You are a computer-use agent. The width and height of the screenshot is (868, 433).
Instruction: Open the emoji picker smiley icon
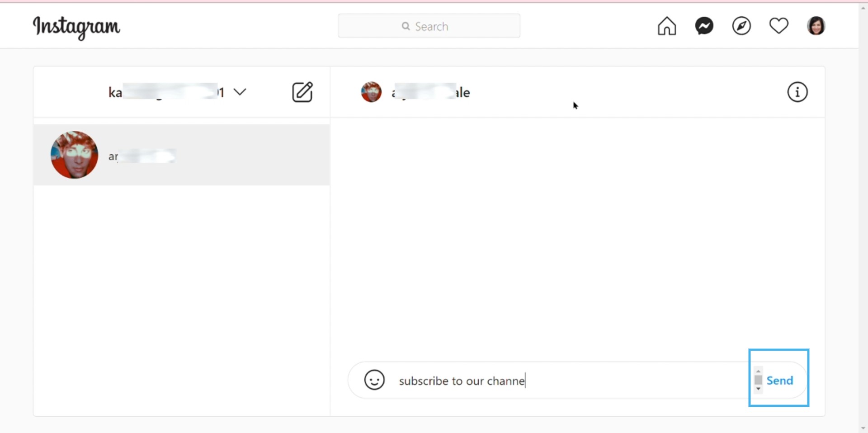[x=374, y=380]
